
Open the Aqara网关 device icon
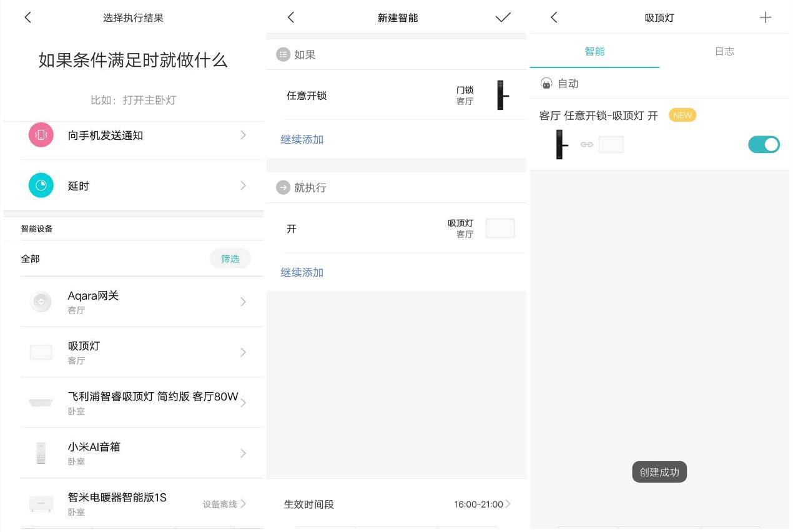click(41, 302)
